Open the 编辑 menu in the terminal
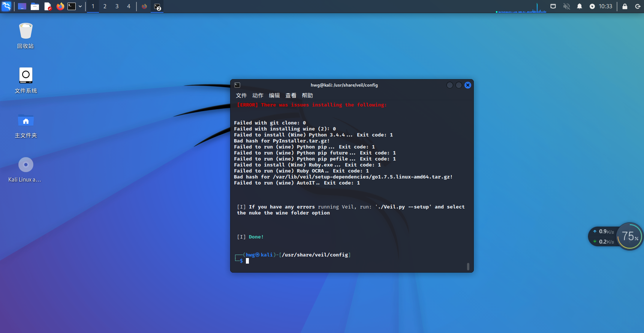 (x=274, y=96)
